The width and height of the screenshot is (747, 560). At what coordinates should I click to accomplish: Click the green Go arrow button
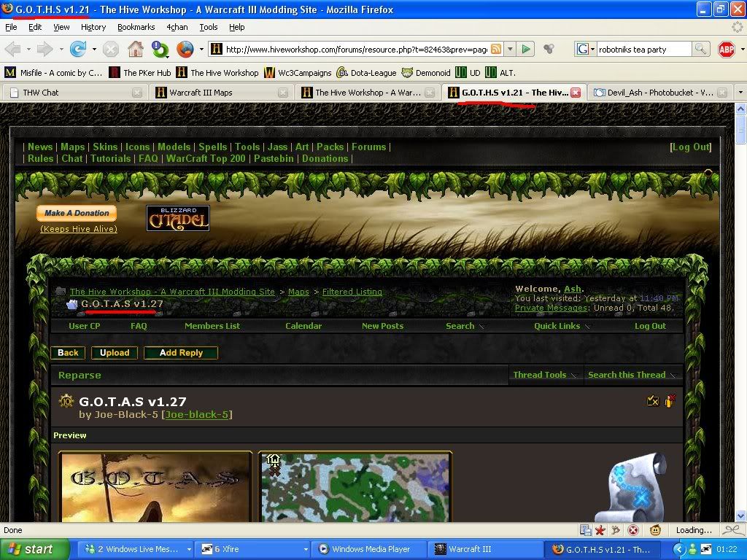(526, 49)
